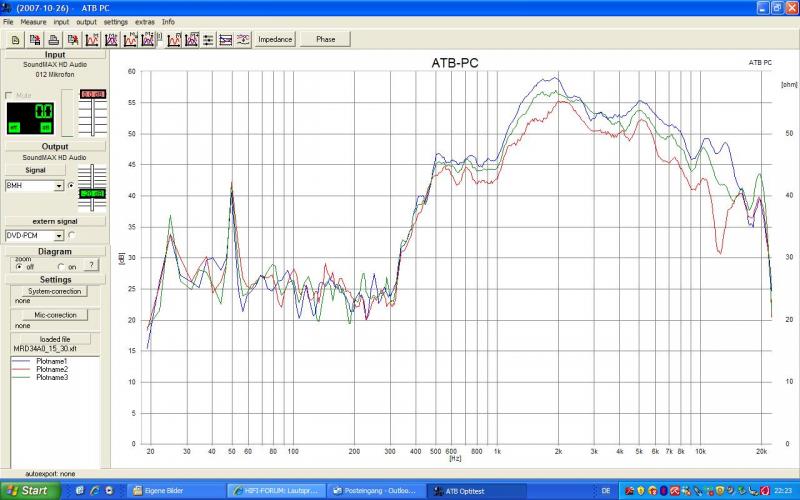
Task: Click the first red curve measurement icon
Action: (92, 39)
